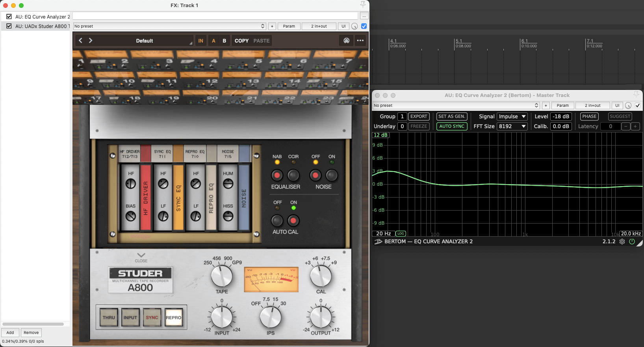
Task: Toggle the EQ Curve Analyzer power icon
Action: (632, 242)
